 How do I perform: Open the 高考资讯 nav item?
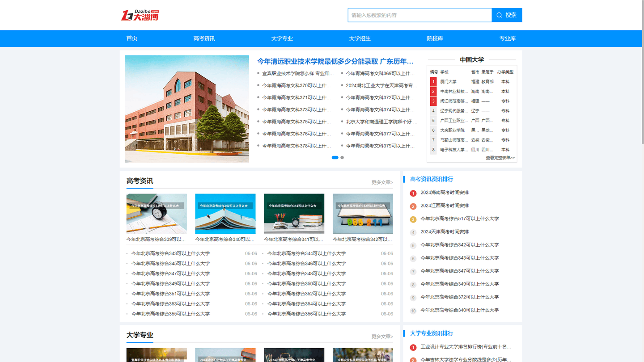pos(204,38)
